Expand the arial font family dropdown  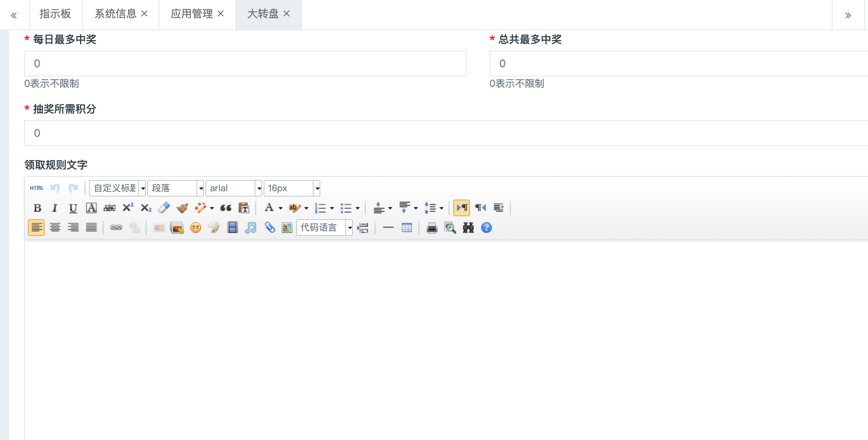[259, 188]
